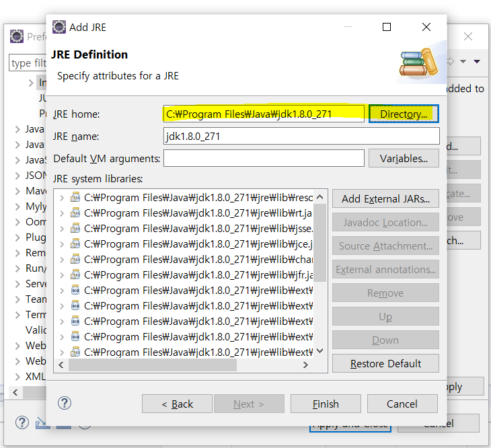Select the jce jar library row
Viewport: 491px width, 448px height.
pos(198,244)
